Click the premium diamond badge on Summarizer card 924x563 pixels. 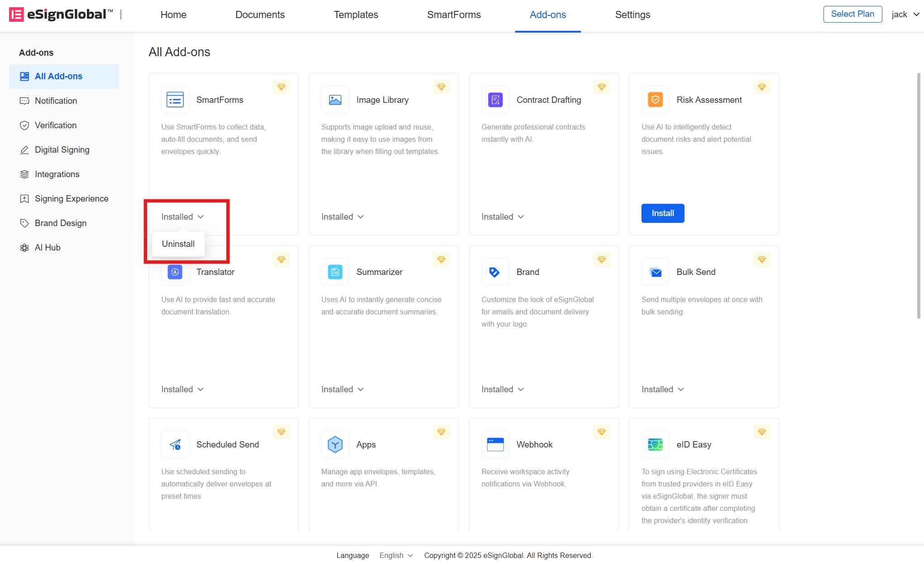coord(441,260)
